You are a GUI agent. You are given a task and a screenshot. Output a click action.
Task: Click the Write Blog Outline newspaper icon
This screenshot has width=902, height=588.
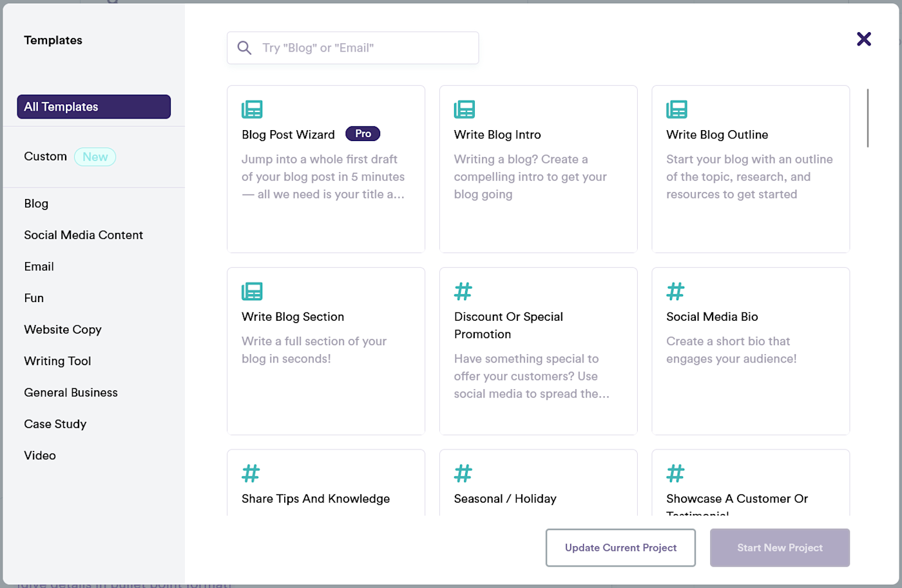pos(676,109)
